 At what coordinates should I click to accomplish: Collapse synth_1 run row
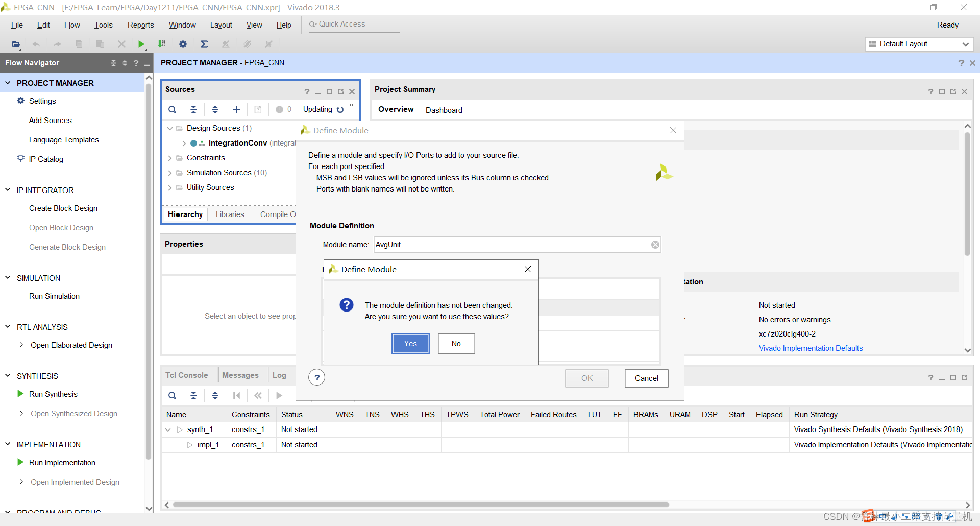click(168, 430)
